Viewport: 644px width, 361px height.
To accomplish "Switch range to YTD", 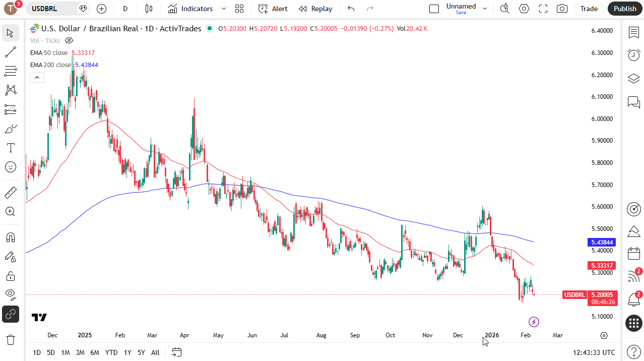I will tap(111, 352).
